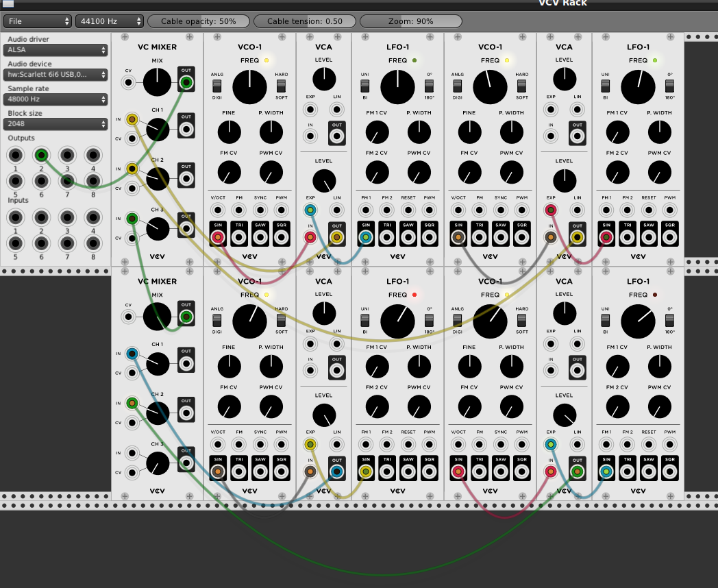This screenshot has width=718, height=588.
Task: Open the 44100 Hz engine rate dropdown
Action: click(x=109, y=21)
